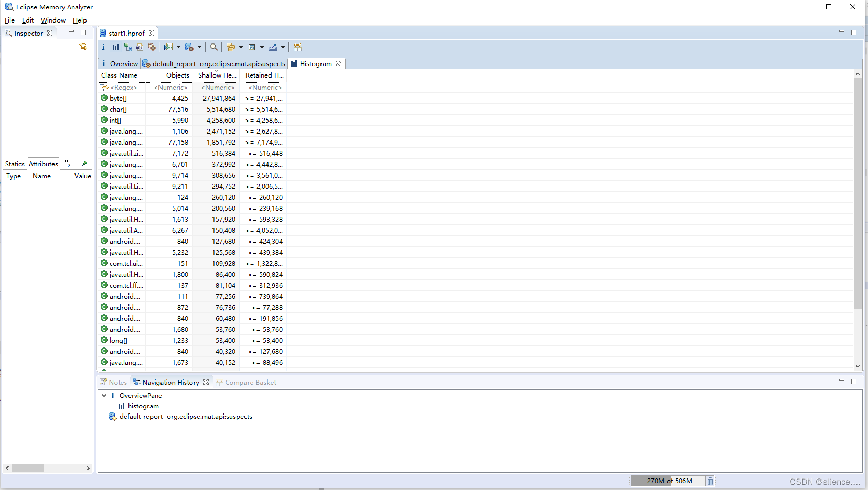The width and height of the screenshot is (868, 490).
Task: Switch to the Compare Basket tab
Action: [246, 382]
